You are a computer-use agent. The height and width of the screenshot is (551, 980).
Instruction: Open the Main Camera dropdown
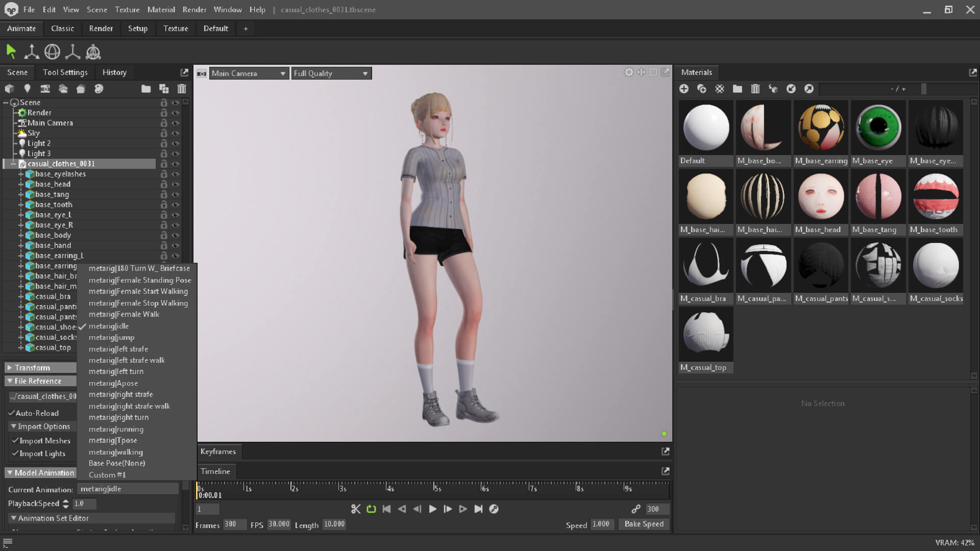click(x=249, y=73)
